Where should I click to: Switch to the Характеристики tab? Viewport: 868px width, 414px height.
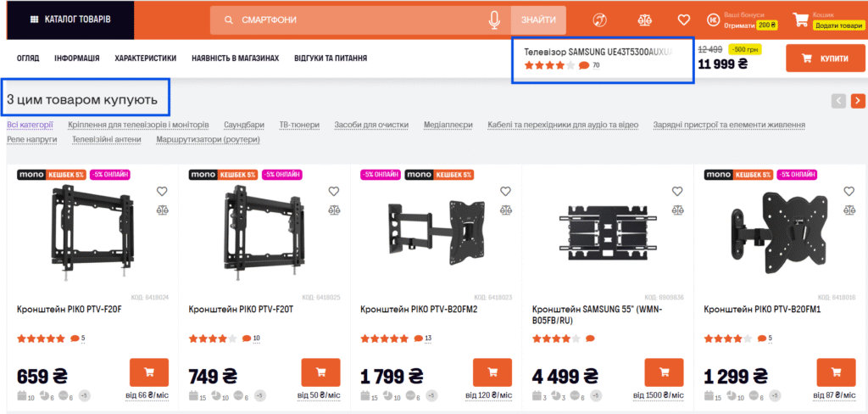coord(145,59)
